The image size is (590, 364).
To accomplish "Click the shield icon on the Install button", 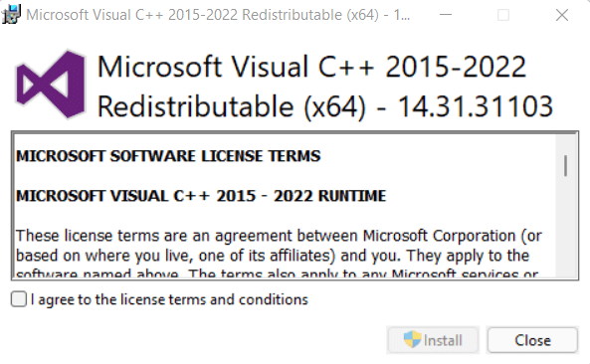I will coord(412,340).
